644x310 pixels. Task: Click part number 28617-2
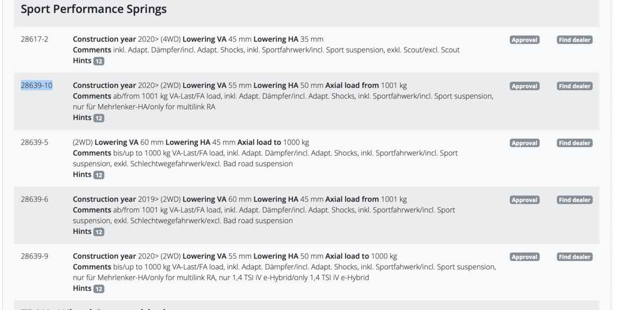click(x=34, y=39)
